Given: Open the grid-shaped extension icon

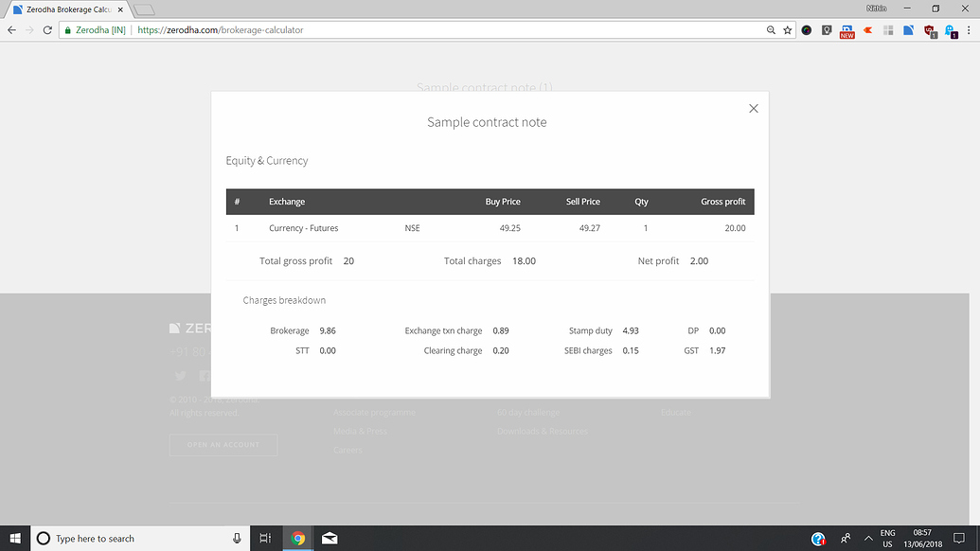Looking at the screenshot, I should point(888,29).
